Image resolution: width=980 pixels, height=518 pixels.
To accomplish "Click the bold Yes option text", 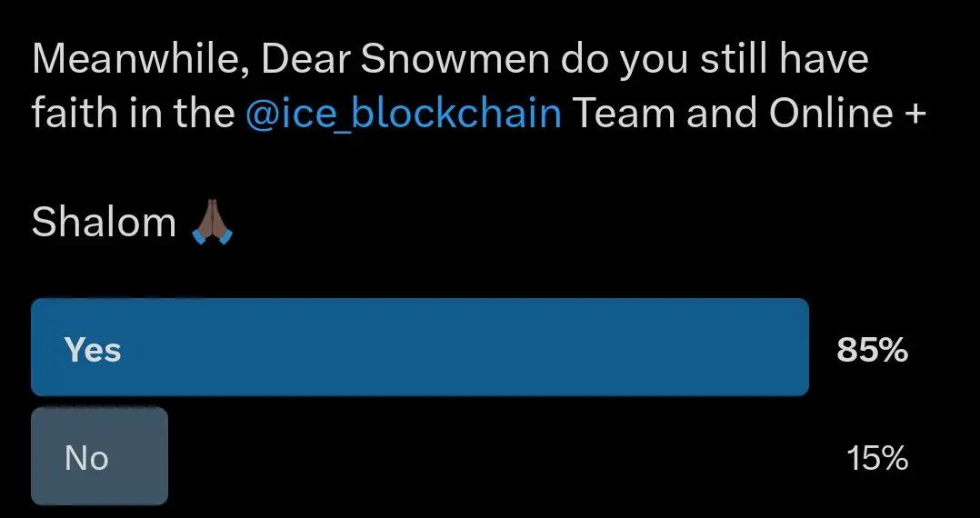I will tap(93, 350).
